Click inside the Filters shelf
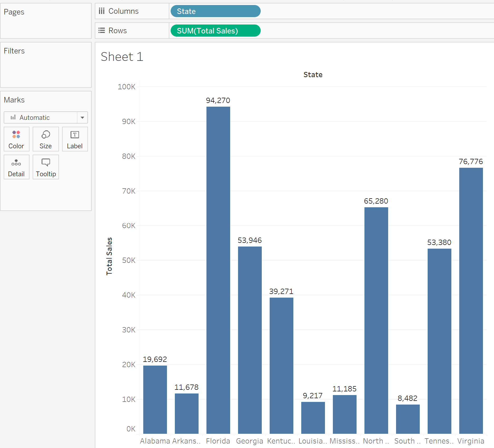Screen dimensions: 494x448 point(46,68)
